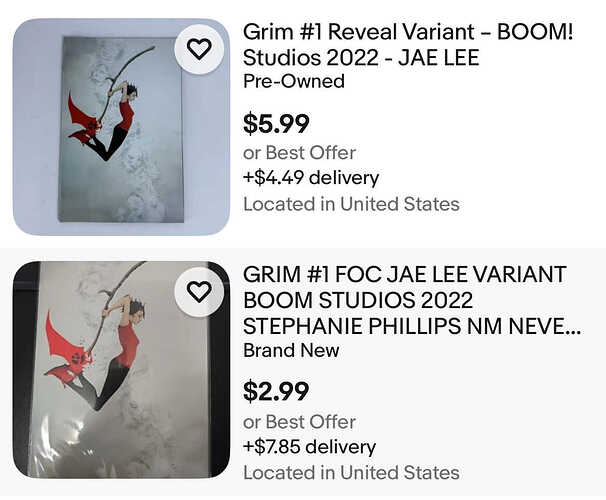
Task: Select 'or Best Offer' under the $5.99 price
Action: (x=299, y=153)
